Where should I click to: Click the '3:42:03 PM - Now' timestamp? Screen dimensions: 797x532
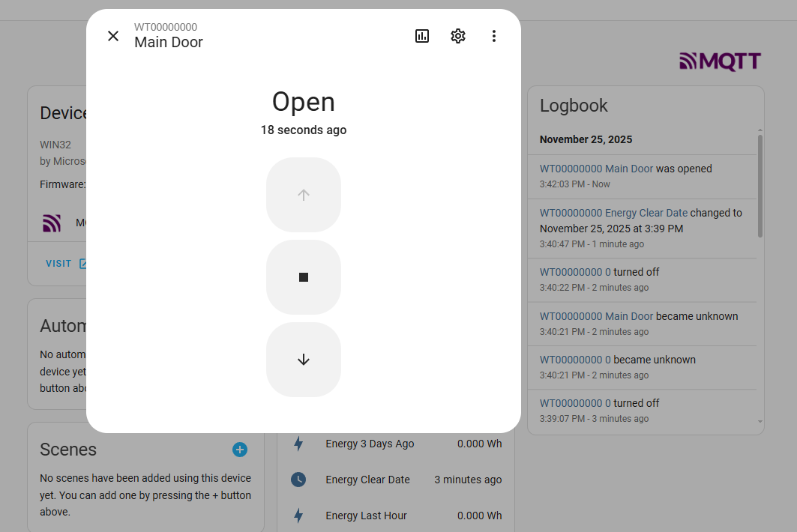[574, 184]
